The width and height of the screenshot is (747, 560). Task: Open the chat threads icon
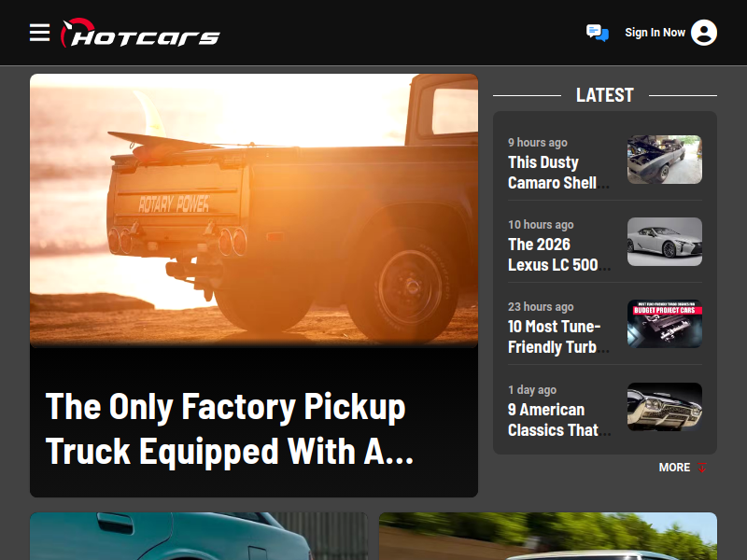[x=598, y=33]
